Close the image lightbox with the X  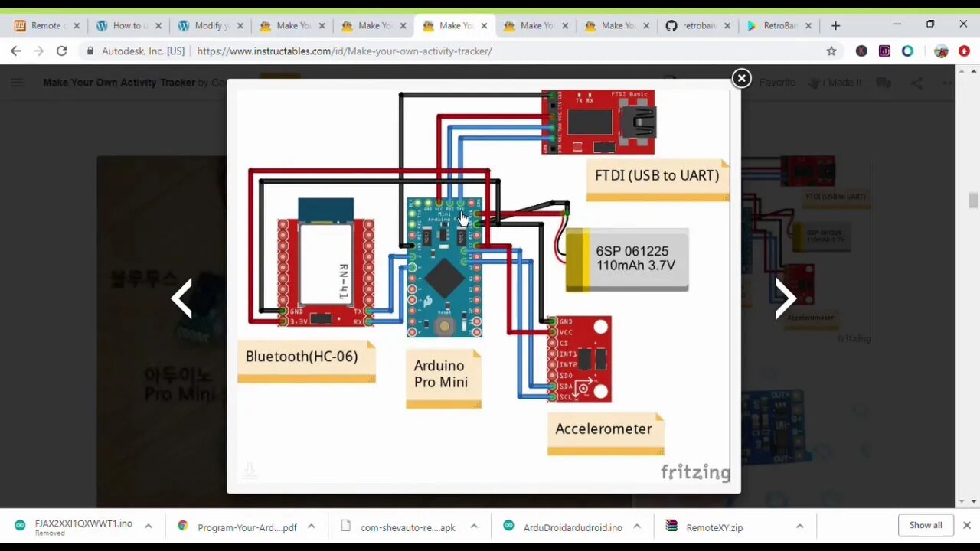741,78
